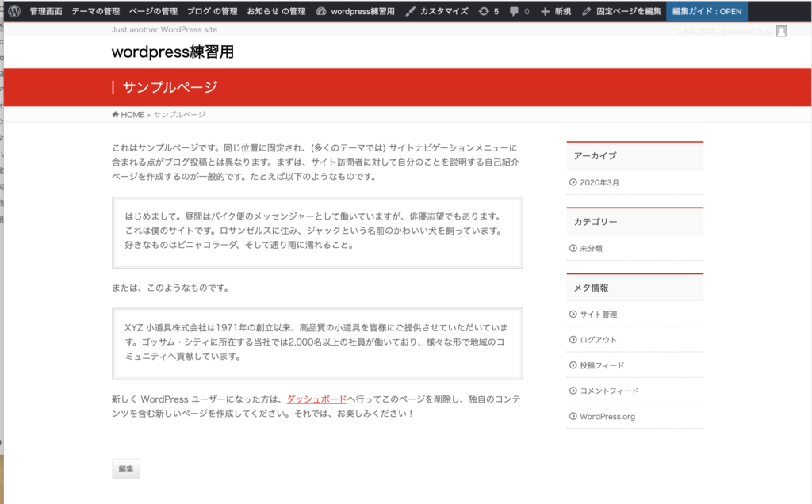Toggle the 編集ガイド: OPEN button
The width and height of the screenshot is (812, 504).
click(x=707, y=11)
